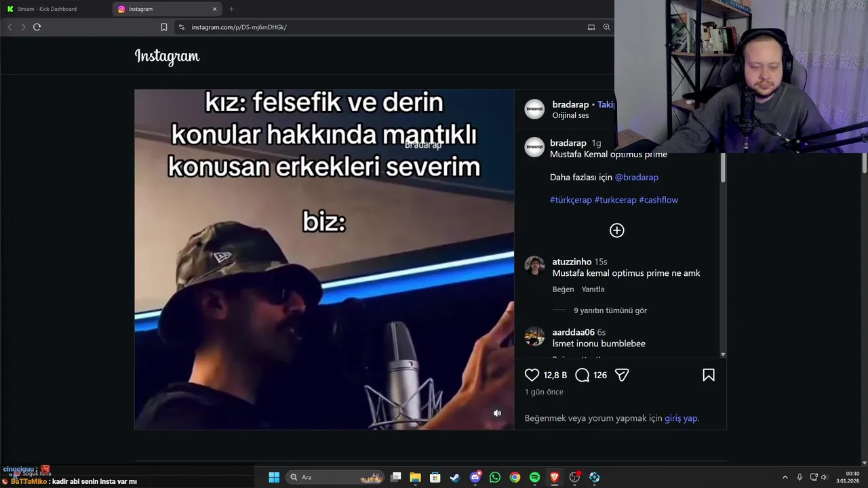This screenshot has height=488, width=868.
Task: Open the clock showing 00:30
Action: point(848,477)
